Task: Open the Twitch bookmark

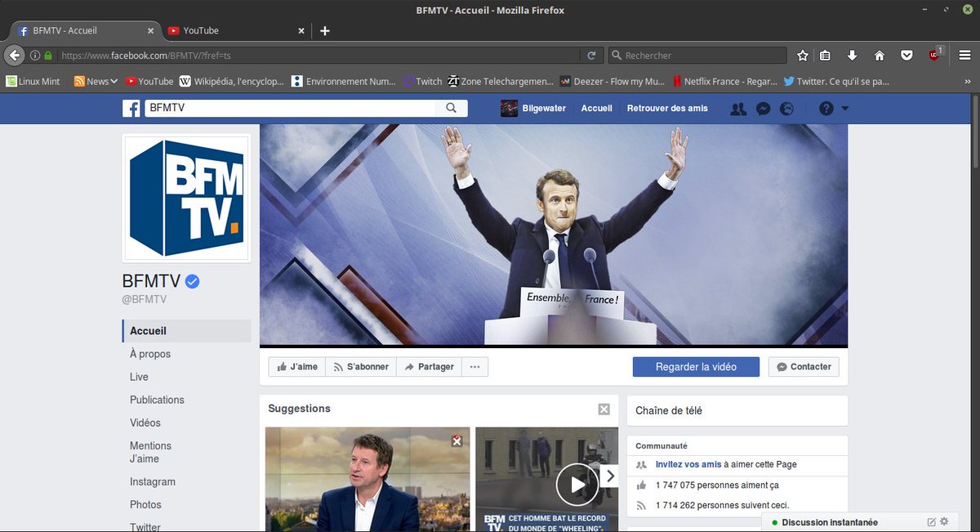Action: pyautogui.click(x=422, y=81)
